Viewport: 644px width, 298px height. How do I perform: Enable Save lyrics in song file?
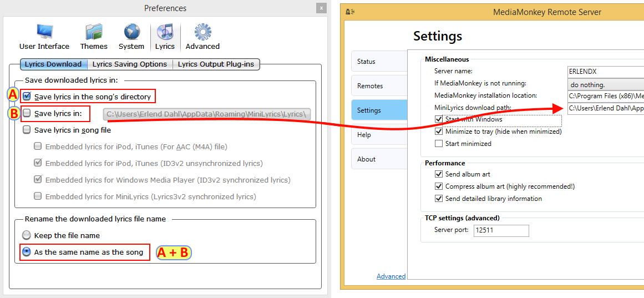[27, 130]
